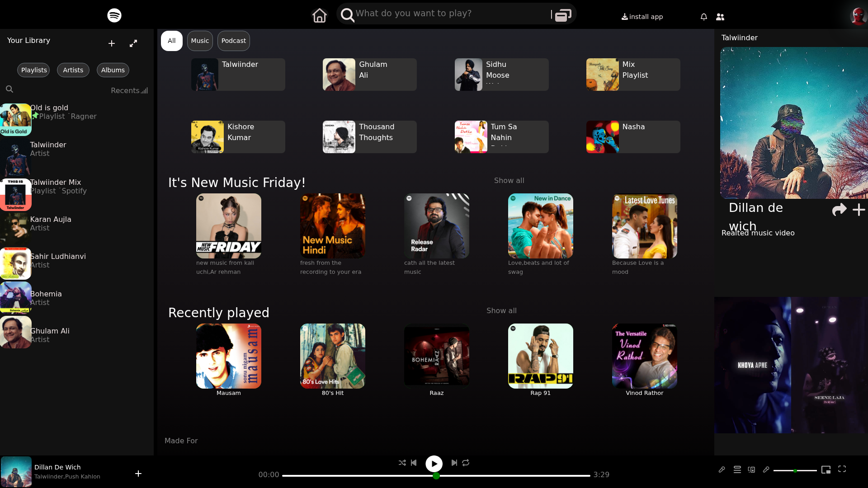
Task: Open New in Dance playlist cover
Action: tap(541, 226)
